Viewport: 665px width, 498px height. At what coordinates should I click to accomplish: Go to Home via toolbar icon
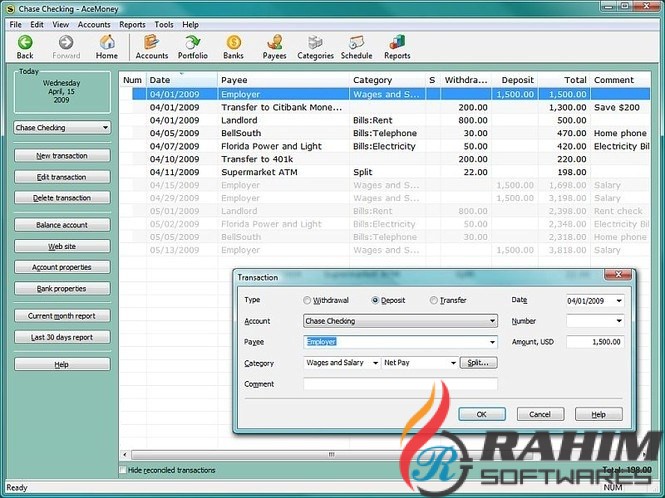click(x=107, y=47)
